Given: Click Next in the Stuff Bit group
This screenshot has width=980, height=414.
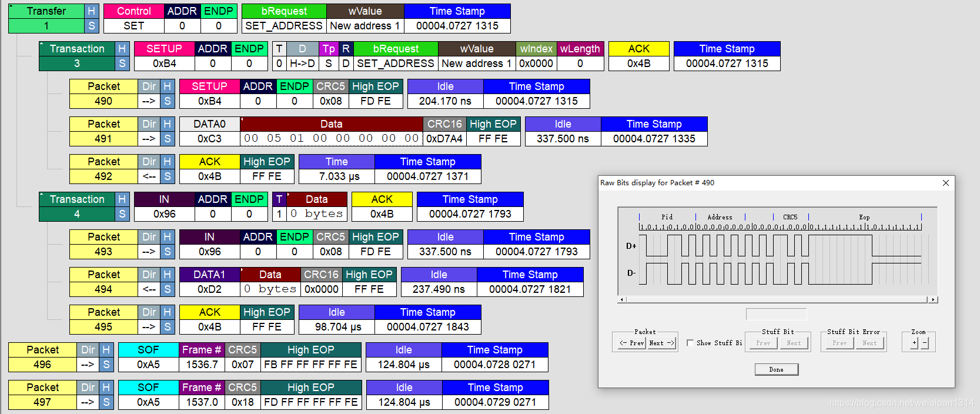Looking at the screenshot, I should point(794,343).
